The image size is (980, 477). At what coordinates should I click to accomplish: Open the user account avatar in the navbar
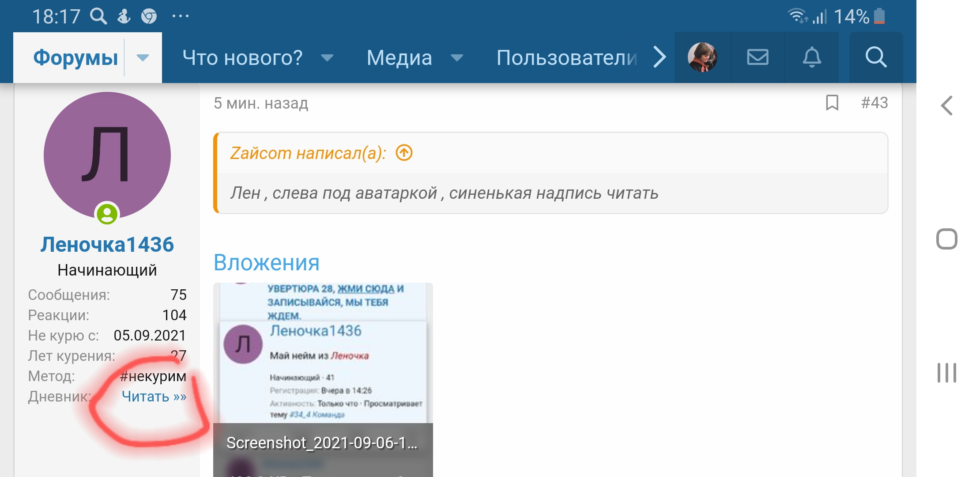[702, 57]
